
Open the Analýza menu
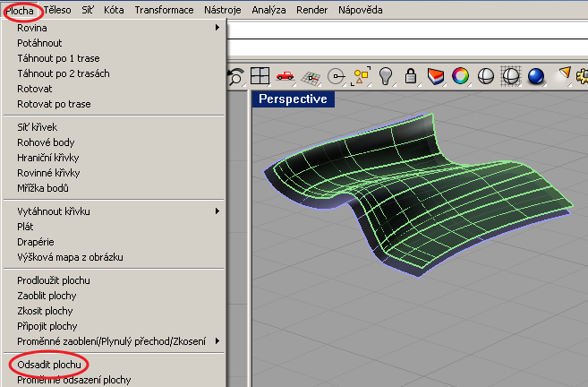click(x=268, y=10)
